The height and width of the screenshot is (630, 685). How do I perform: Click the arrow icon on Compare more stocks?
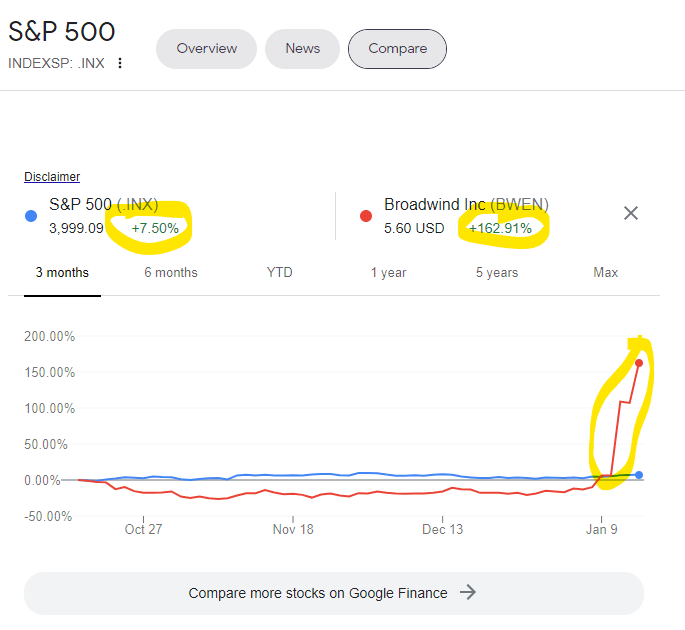tap(468, 593)
